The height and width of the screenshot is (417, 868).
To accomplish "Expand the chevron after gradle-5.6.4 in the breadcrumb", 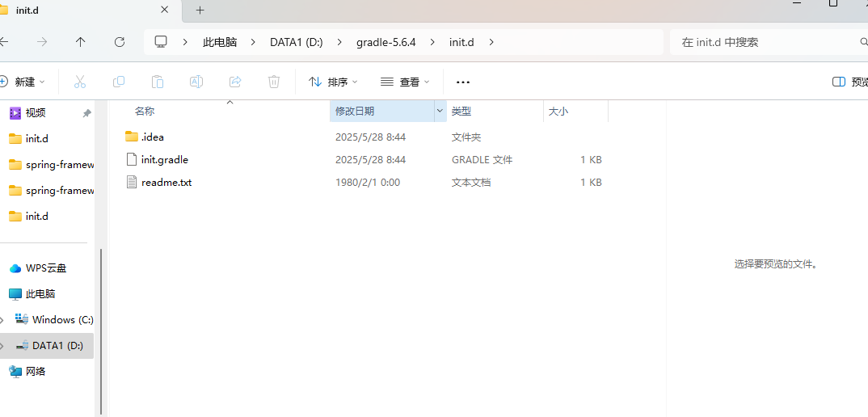I will point(433,42).
